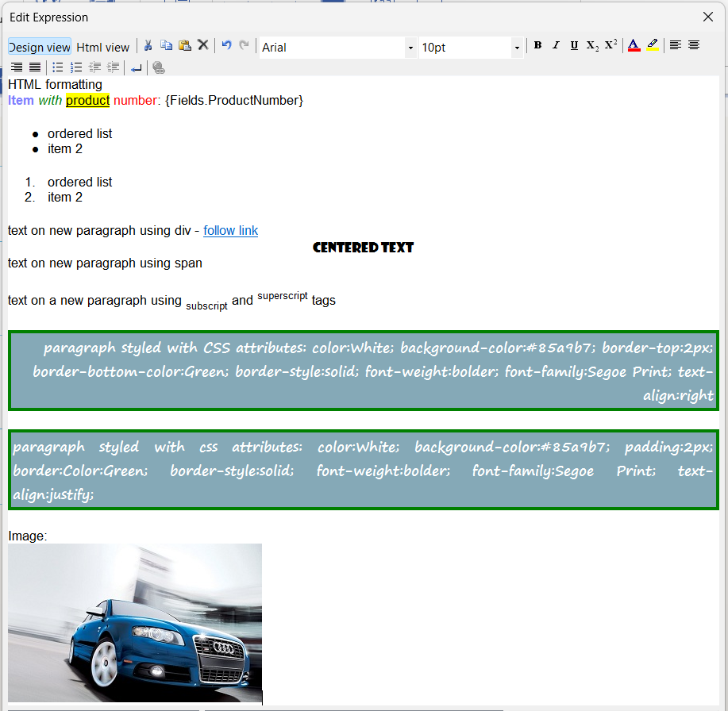
Task: Open the 10pt font size dropdown
Action: 517,48
